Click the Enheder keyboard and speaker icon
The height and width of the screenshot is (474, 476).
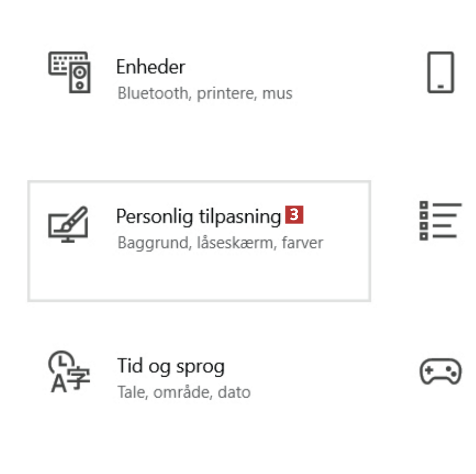click(x=70, y=72)
